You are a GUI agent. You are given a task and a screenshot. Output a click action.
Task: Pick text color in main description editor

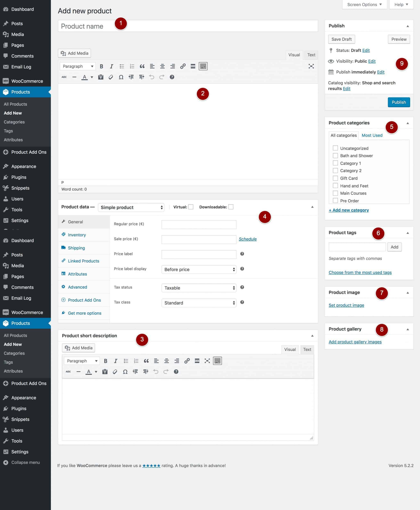point(84,77)
